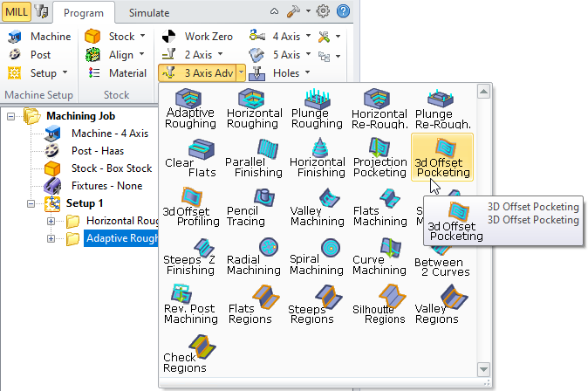
Task: Choose 3d Offset Profiling operation
Action: 190,207
